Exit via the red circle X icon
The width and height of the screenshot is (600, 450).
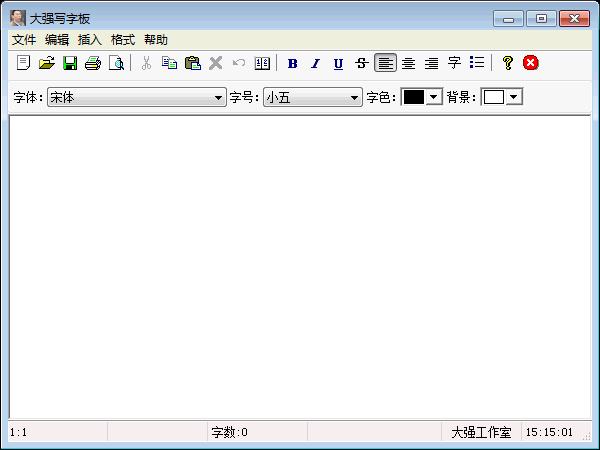(x=531, y=63)
